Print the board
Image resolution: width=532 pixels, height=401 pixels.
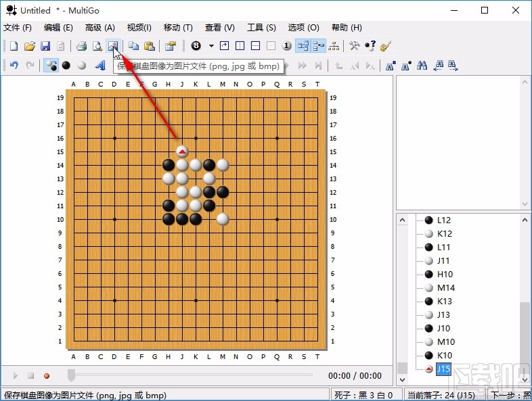tap(81, 46)
